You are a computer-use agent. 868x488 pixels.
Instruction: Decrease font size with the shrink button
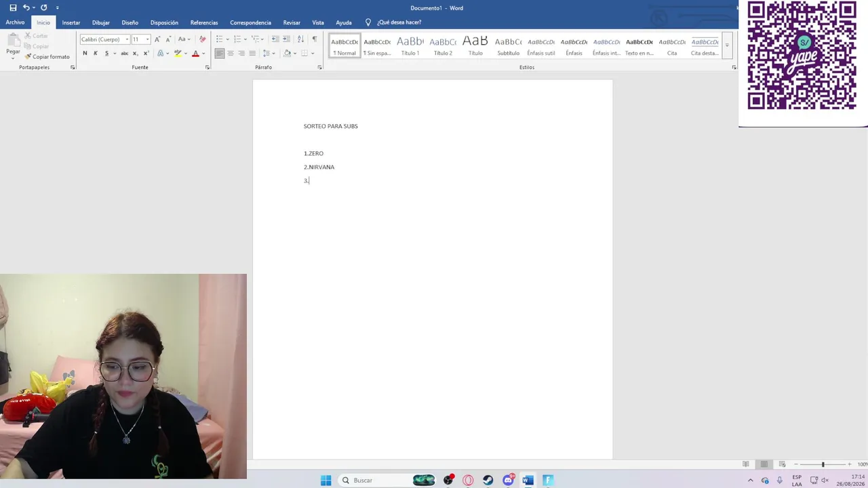(x=169, y=39)
